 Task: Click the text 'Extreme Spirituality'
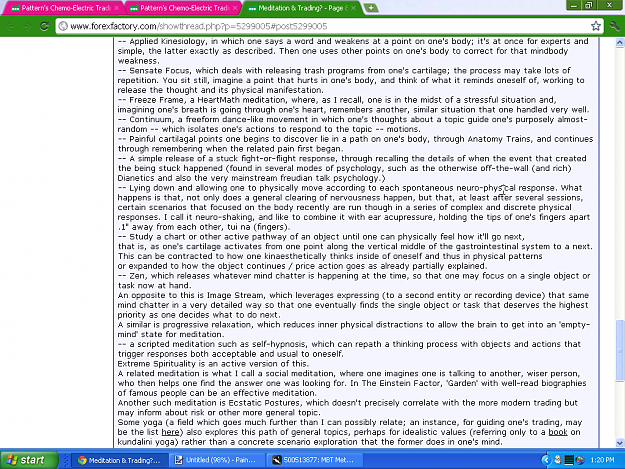[157, 363]
